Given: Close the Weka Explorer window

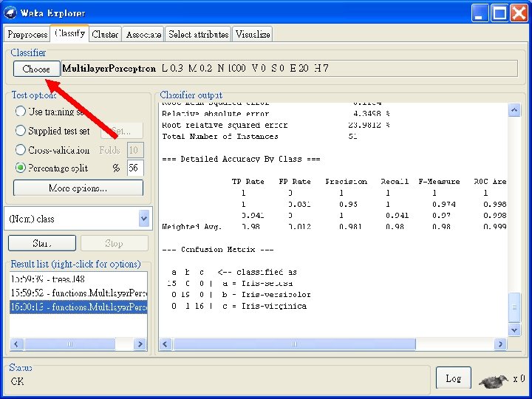Looking at the screenshot, I should 519,13.
